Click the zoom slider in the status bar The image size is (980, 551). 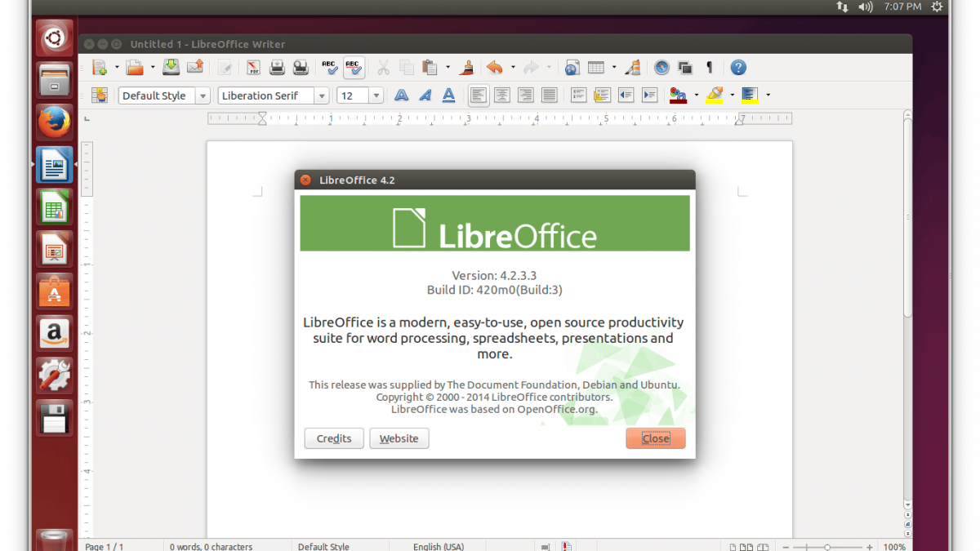coord(827,546)
